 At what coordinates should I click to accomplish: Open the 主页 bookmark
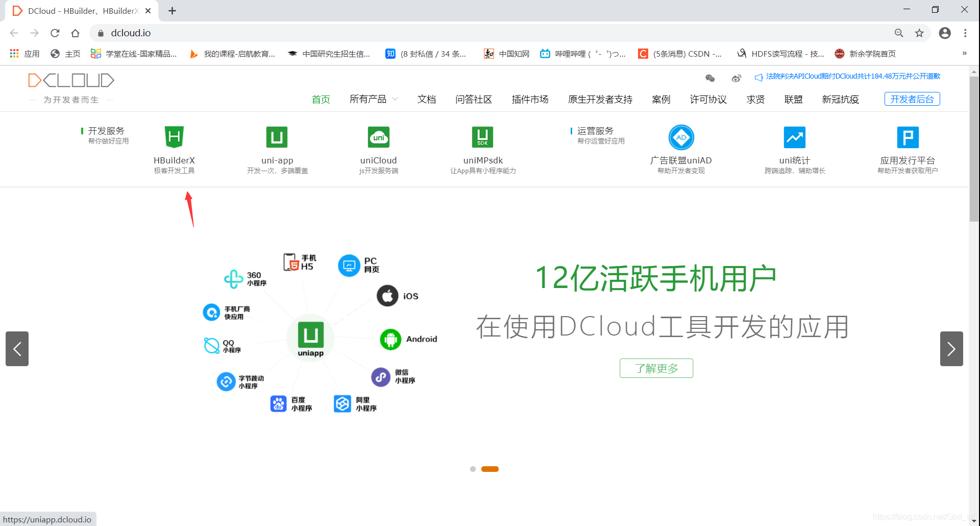point(65,54)
